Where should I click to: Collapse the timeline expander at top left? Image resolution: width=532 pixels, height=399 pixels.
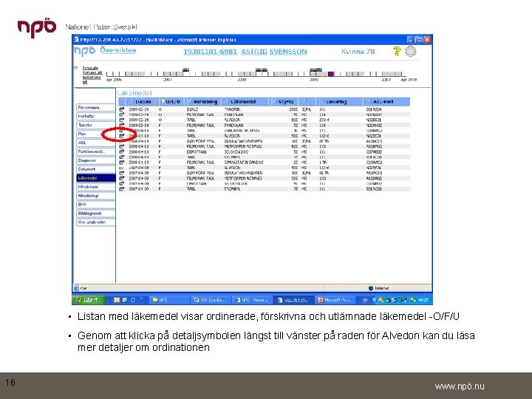[76, 67]
